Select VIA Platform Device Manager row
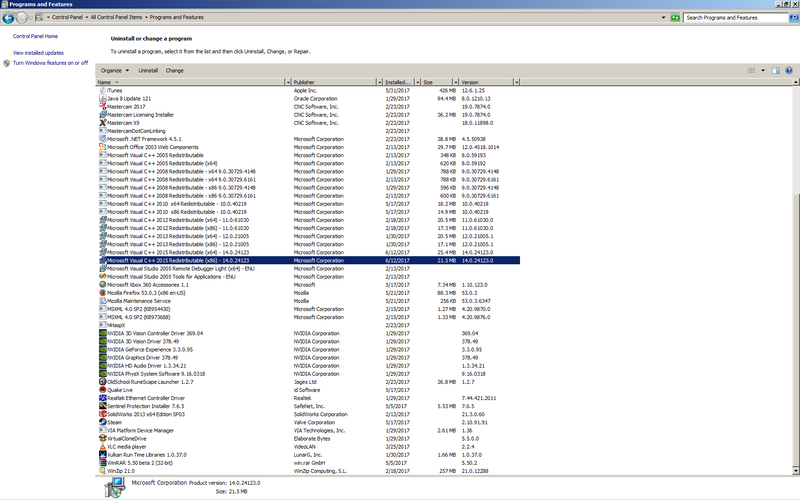The width and height of the screenshot is (800, 500). [308, 431]
